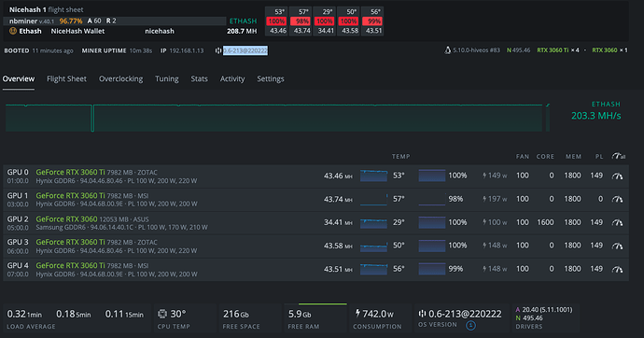Click the NiceHash Wallet label
Viewport: 644px width, 338px height.
tap(77, 31)
